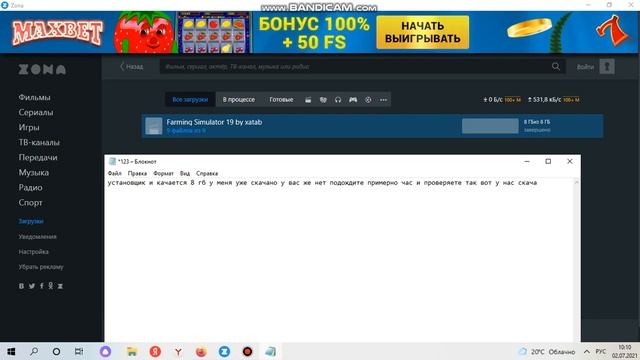
Task: Go to Радио section
Action: point(30,188)
